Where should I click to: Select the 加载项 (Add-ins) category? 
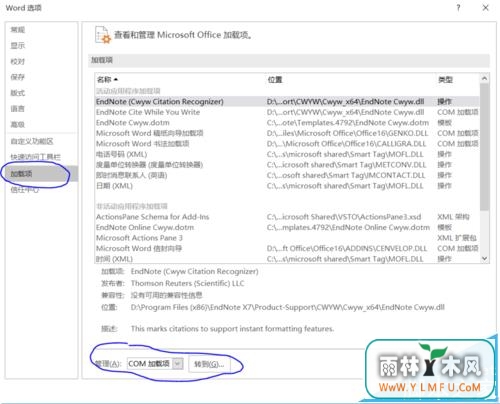point(42,174)
